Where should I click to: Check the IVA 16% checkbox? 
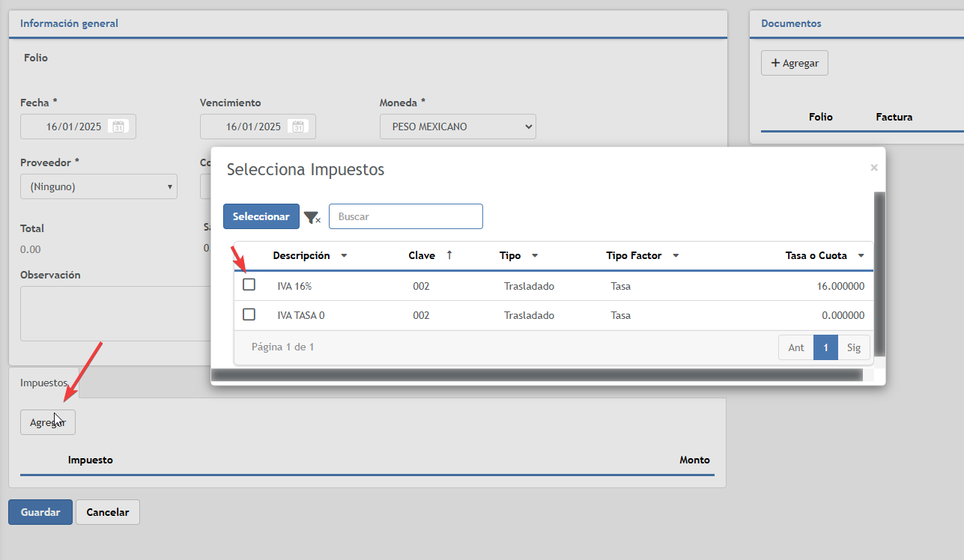(249, 284)
